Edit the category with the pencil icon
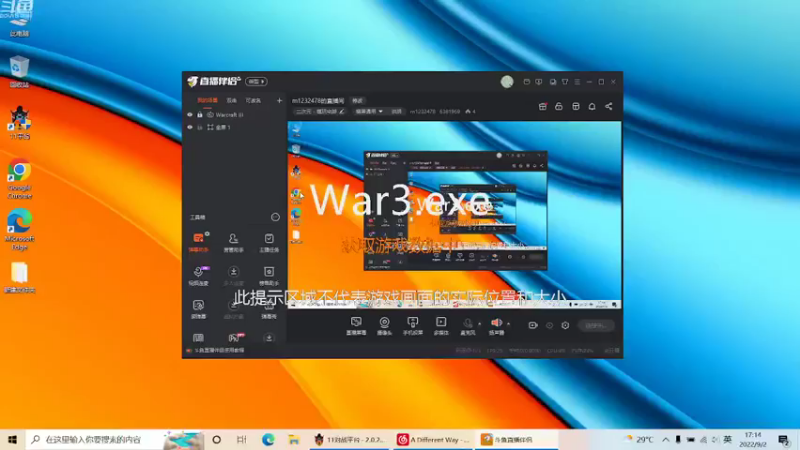This screenshot has height=450, width=800. tap(342, 111)
